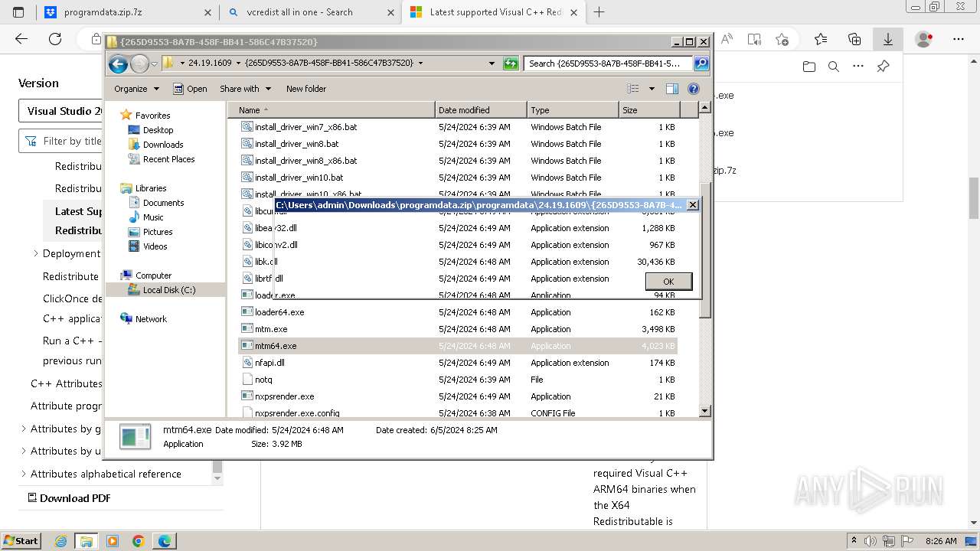Select Desktop in the navigation pane
The width and height of the screenshot is (980, 551).
point(158,130)
